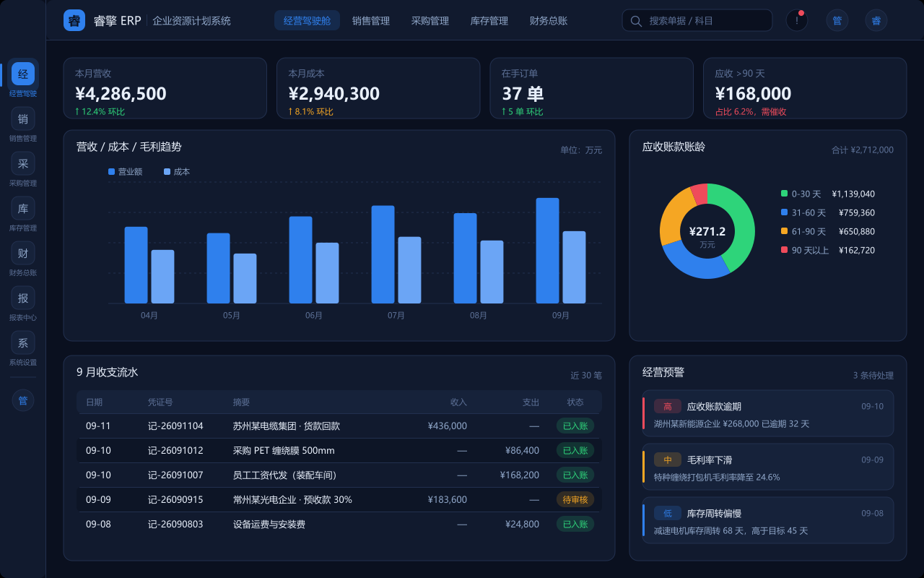Click the 在手订单 KPI card
This screenshot has width=924, height=578.
(x=592, y=88)
